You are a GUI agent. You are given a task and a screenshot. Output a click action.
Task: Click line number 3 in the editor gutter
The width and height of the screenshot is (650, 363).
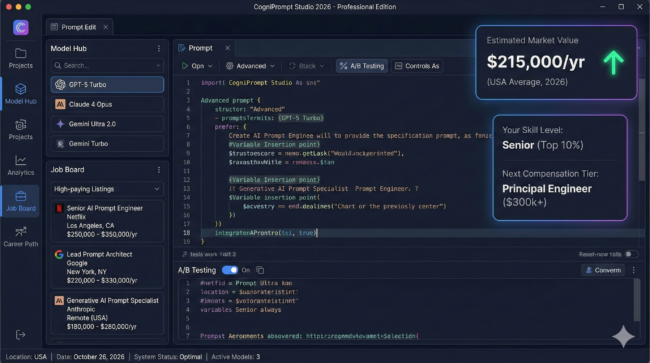pos(188,100)
